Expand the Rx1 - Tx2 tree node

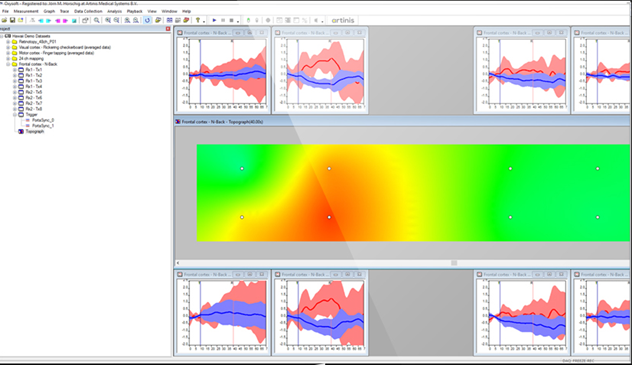tap(15, 75)
